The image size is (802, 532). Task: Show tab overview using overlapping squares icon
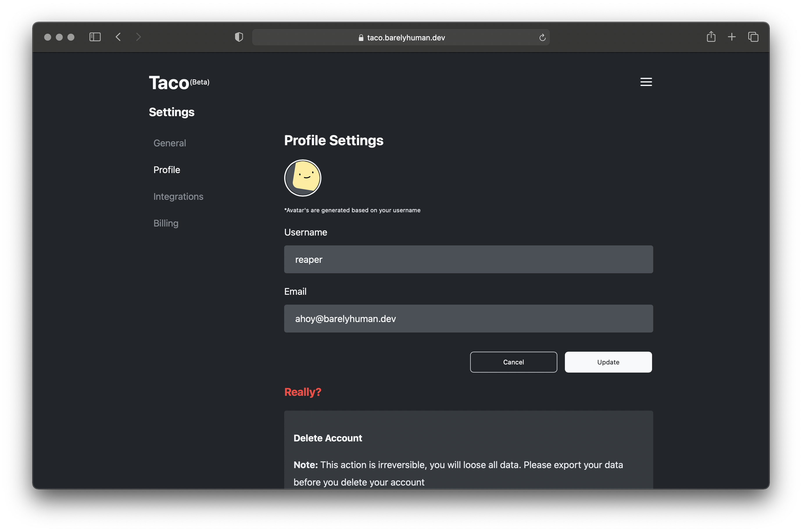click(x=753, y=37)
